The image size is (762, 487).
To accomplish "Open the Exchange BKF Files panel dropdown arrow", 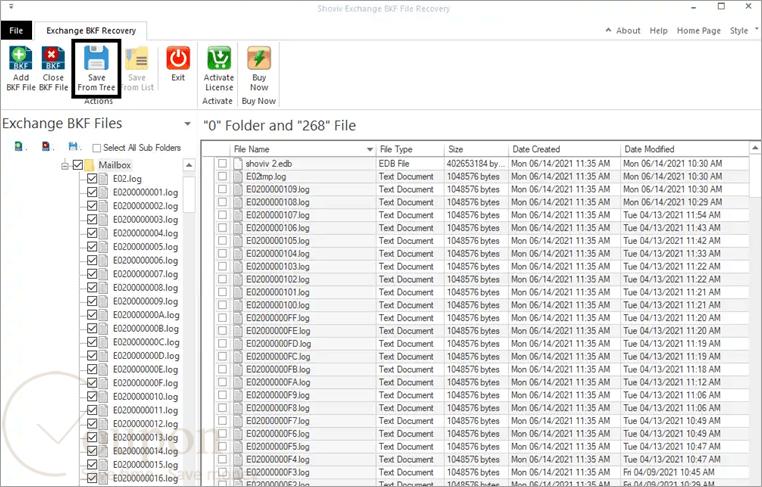I will (x=188, y=124).
